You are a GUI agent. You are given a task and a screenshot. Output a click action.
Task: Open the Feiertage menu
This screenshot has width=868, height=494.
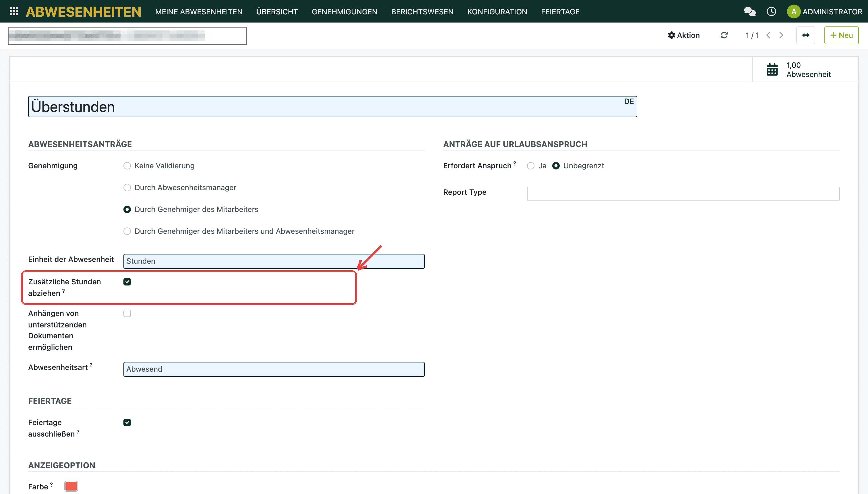[560, 11]
